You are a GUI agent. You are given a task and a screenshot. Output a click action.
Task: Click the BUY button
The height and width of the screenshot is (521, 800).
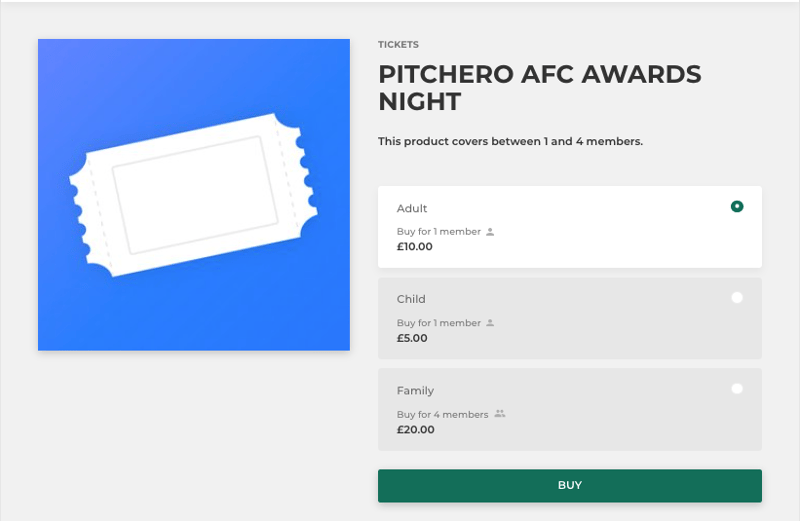[570, 485]
